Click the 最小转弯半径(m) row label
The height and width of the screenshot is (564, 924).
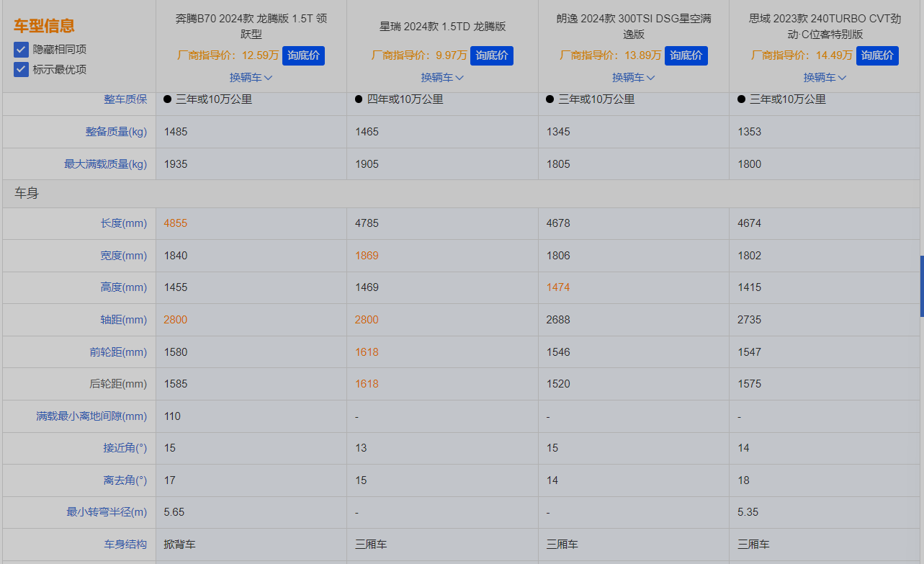(x=107, y=512)
